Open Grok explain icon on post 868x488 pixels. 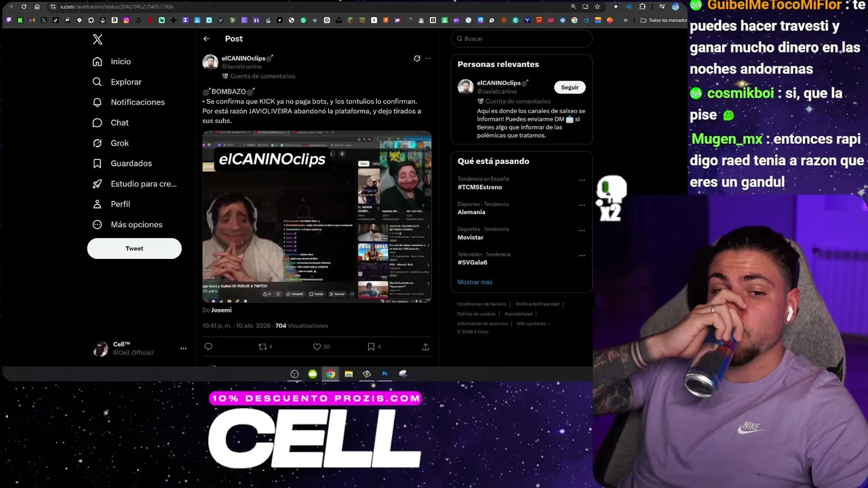tap(417, 58)
